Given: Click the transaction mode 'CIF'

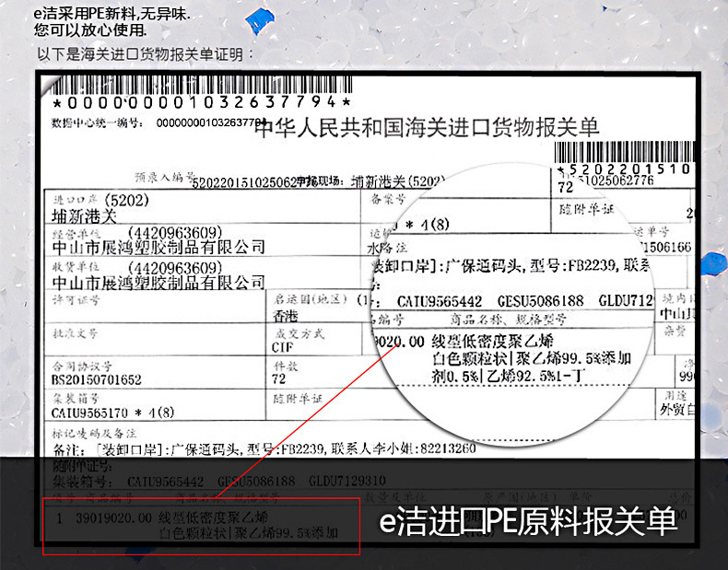Looking at the screenshot, I should point(282,347).
